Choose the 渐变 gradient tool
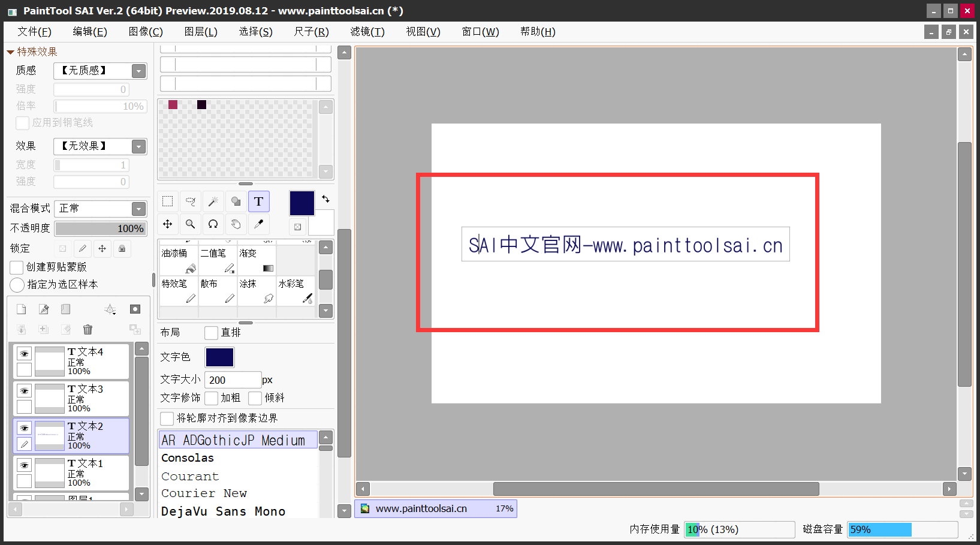Image resolution: width=980 pixels, height=545 pixels. coord(257,260)
